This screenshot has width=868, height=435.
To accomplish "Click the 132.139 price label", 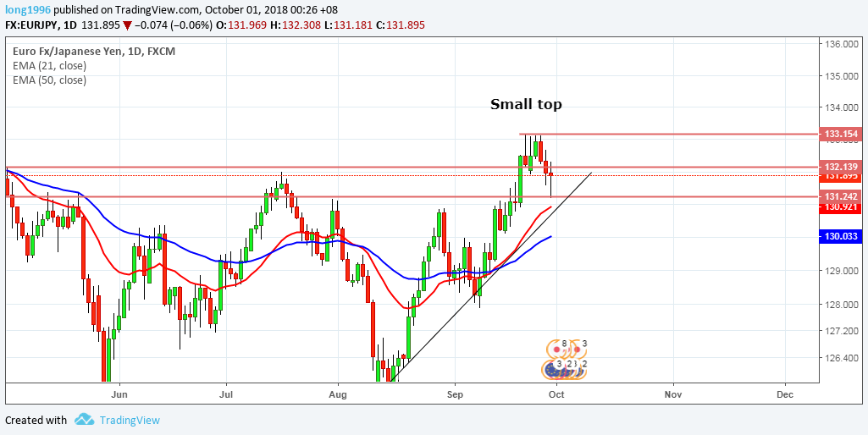I will click(x=841, y=167).
